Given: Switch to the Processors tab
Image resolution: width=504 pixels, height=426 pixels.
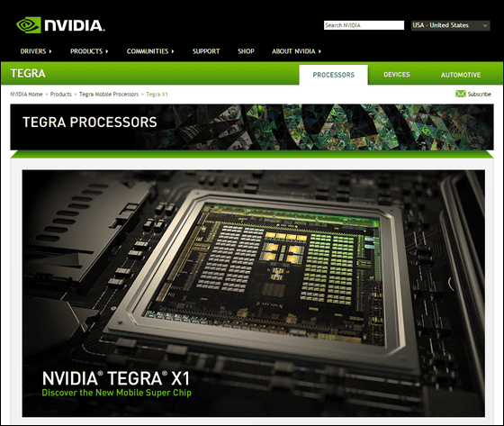Looking at the screenshot, I should click(x=333, y=75).
